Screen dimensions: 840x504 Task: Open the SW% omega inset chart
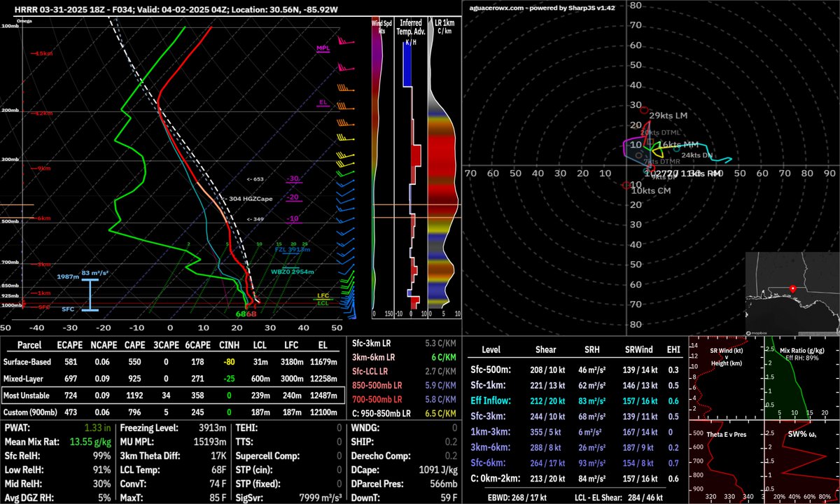(801, 462)
